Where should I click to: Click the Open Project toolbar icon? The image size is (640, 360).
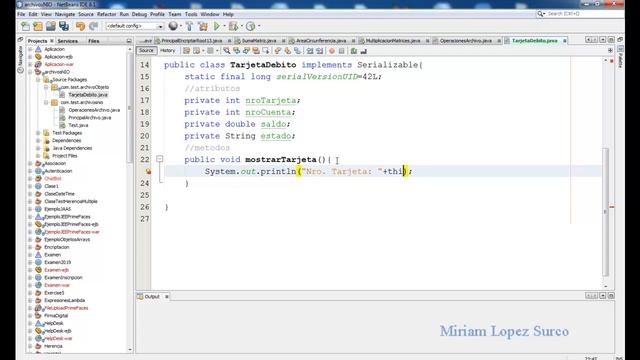click(x=51, y=27)
